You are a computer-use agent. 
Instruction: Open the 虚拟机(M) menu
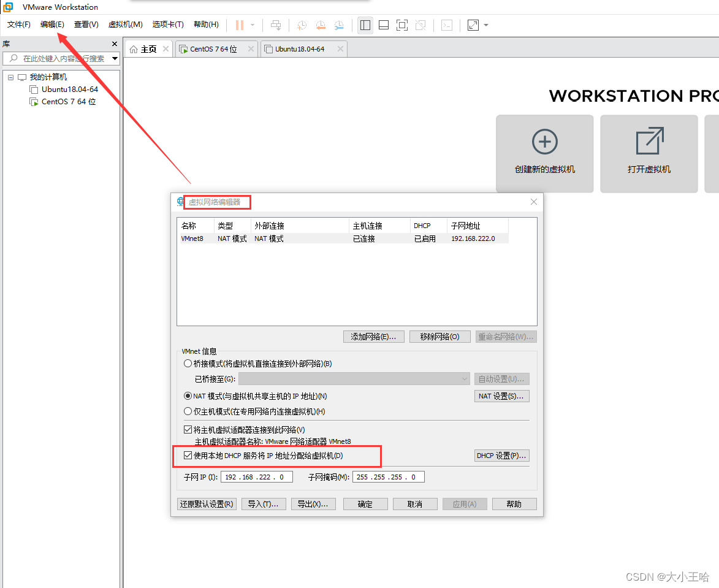[125, 25]
